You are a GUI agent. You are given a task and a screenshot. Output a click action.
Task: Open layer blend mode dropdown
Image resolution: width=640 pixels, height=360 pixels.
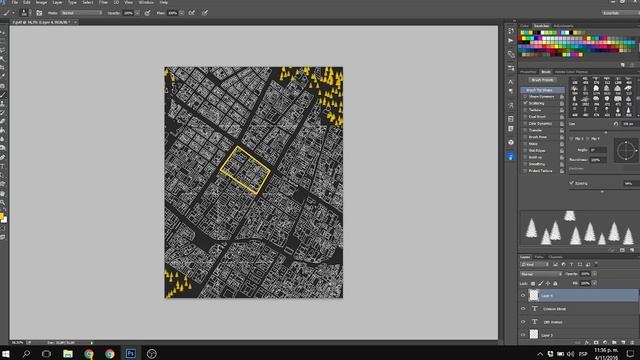pyautogui.click(x=541, y=274)
